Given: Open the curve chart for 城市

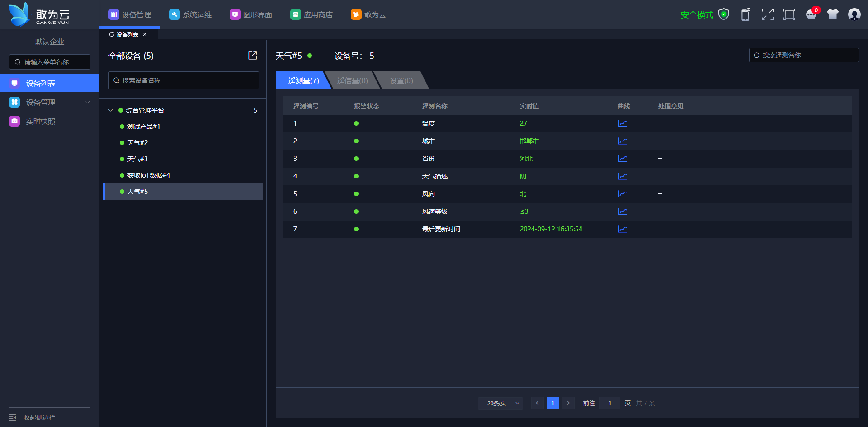Looking at the screenshot, I should 623,141.
